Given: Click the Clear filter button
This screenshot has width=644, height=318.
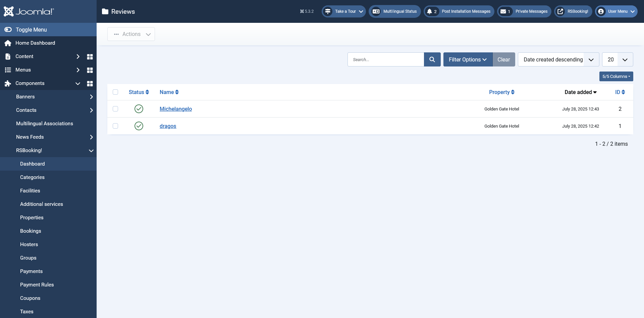Looking at the screenshot, I should pyautogui.click(x=504, y=59).
